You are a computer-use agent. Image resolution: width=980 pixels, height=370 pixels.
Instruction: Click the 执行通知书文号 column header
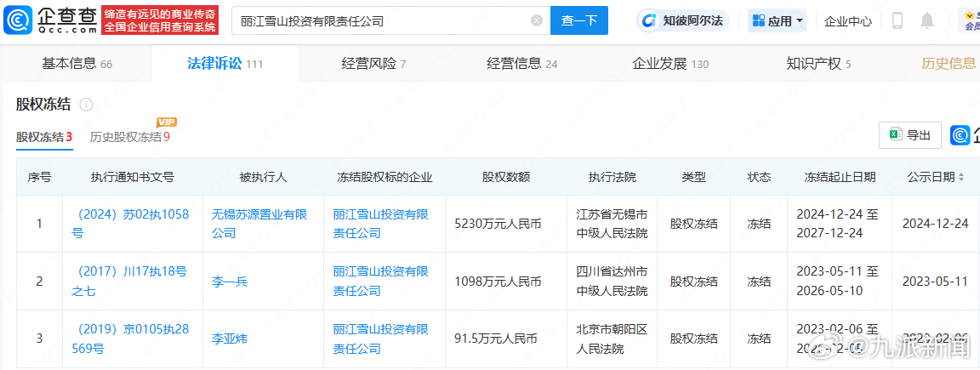[x=132, y=178]
